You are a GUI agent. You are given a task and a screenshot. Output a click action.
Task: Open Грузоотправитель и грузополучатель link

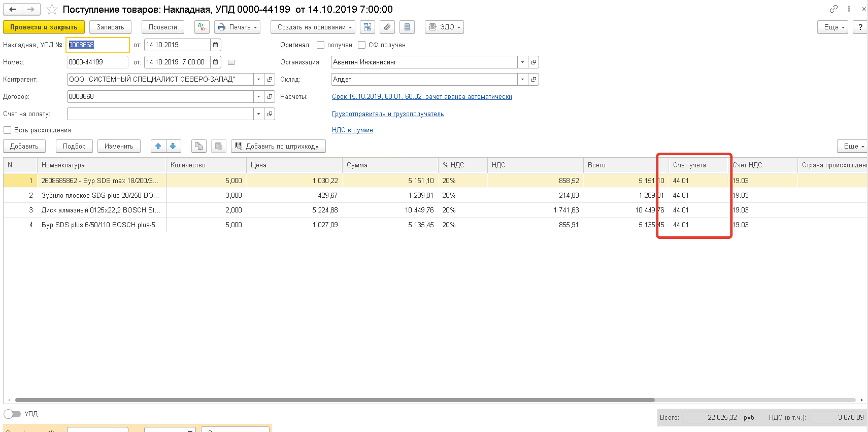[x=388, y=114]
